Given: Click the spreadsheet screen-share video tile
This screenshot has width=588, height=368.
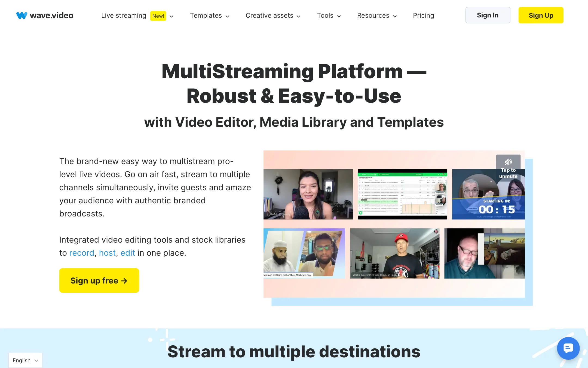Looking at the screenshot, I should (402, 194).
